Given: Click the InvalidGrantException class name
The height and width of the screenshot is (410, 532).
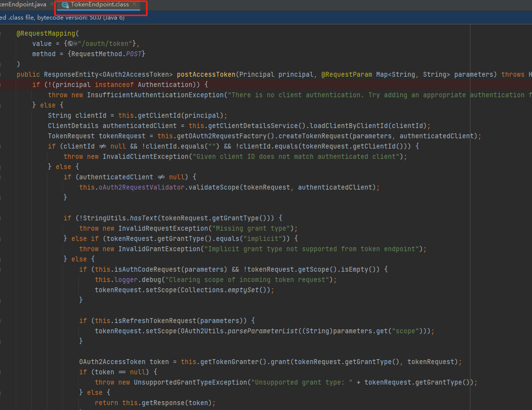Looking at the screenshot, I should [x=159, y=249].
